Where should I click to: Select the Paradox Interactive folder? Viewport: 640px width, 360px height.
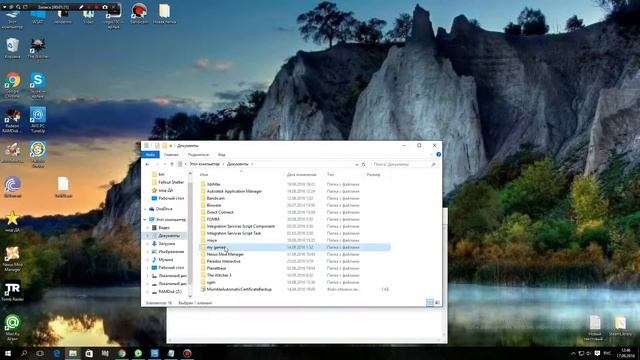pyautogui.click(x=223, y=261)
